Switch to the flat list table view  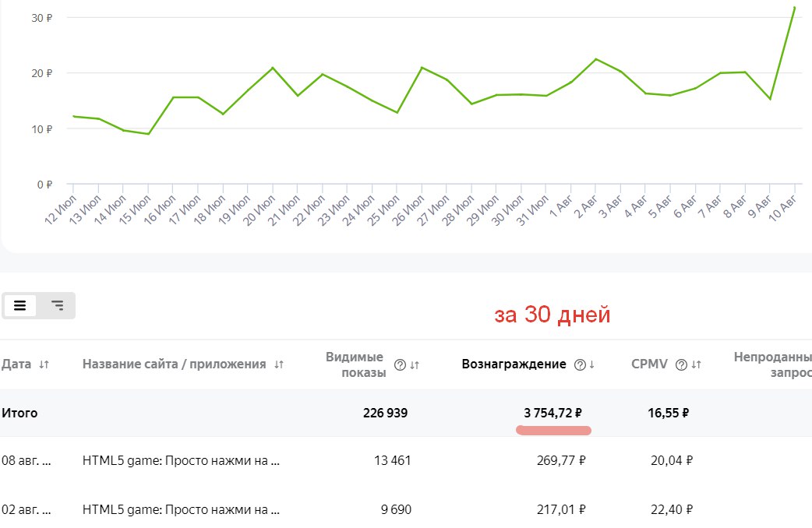pyautogui.click(x=20, y=306)
